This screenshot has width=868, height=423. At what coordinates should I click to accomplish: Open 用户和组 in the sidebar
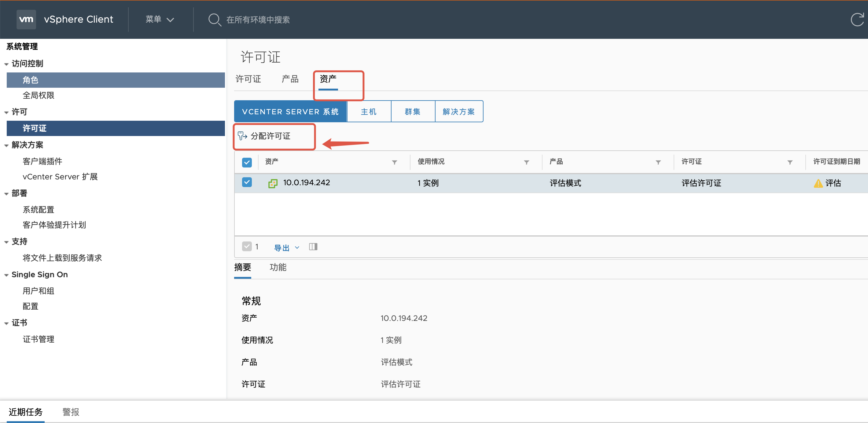(39, 291)
